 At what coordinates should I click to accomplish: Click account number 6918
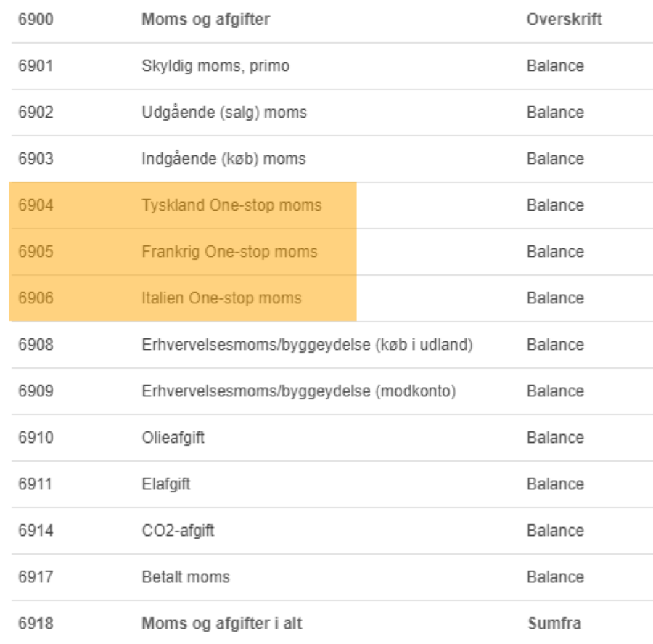[36, 624]
